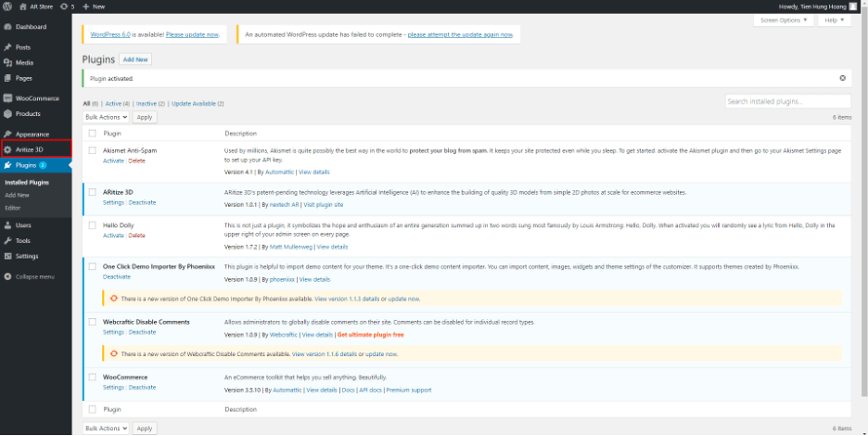Open Installed Plugins submenu item
Viewport: 868px width, 436px height.
(x=27, y=182)
